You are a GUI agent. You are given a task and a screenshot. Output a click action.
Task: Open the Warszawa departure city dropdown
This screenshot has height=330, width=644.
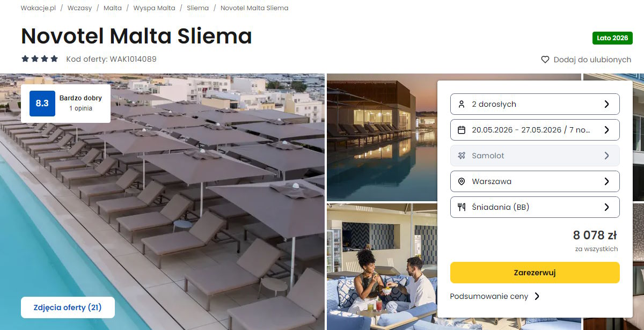(x=535, y=181)
